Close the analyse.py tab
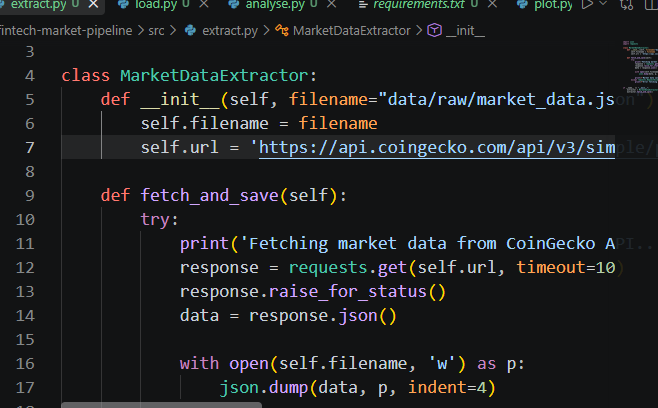The width and height of the screenshot is (658, 408). pyautogui.click(x=332, y=5)
